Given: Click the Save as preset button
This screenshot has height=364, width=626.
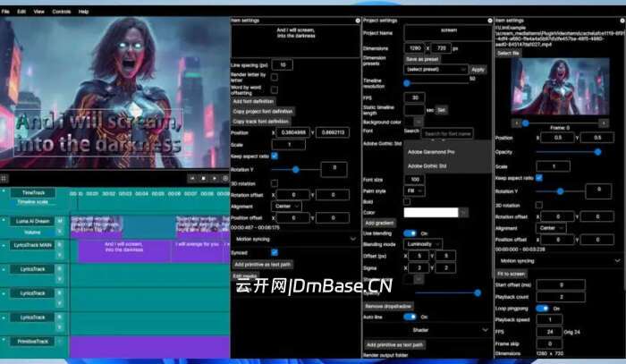Looking at the screenshot, I should [x=422, y=59].
